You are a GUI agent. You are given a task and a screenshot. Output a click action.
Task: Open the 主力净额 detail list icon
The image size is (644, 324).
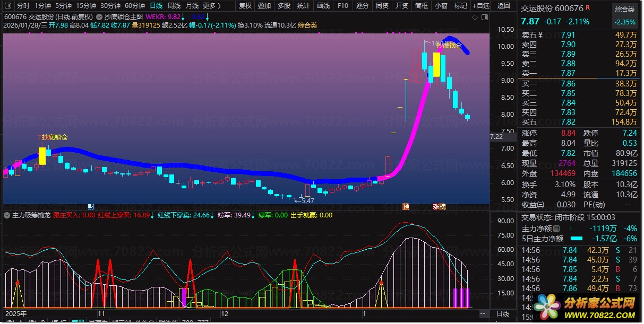tap(556, 229)
